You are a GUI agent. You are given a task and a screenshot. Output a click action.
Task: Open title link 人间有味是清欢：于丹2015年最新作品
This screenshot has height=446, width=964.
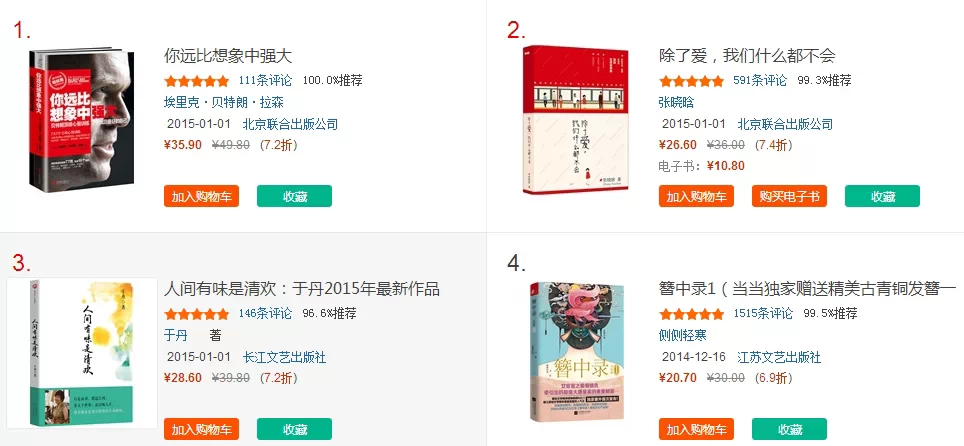302,289
